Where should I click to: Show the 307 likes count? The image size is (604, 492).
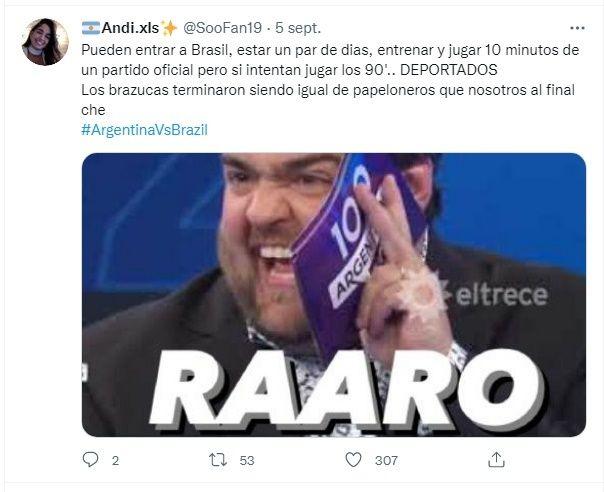pos(386,460)
